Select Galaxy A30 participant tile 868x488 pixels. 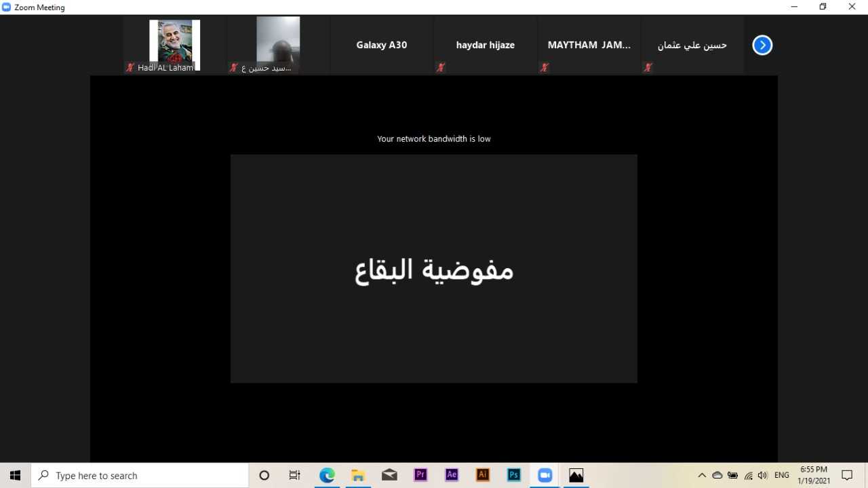[x=382, y=45]
